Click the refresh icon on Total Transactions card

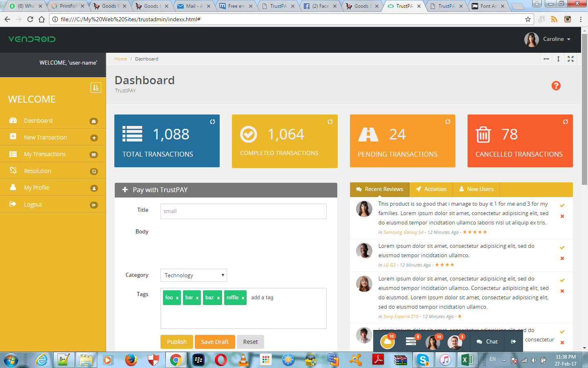pos(212,121)
